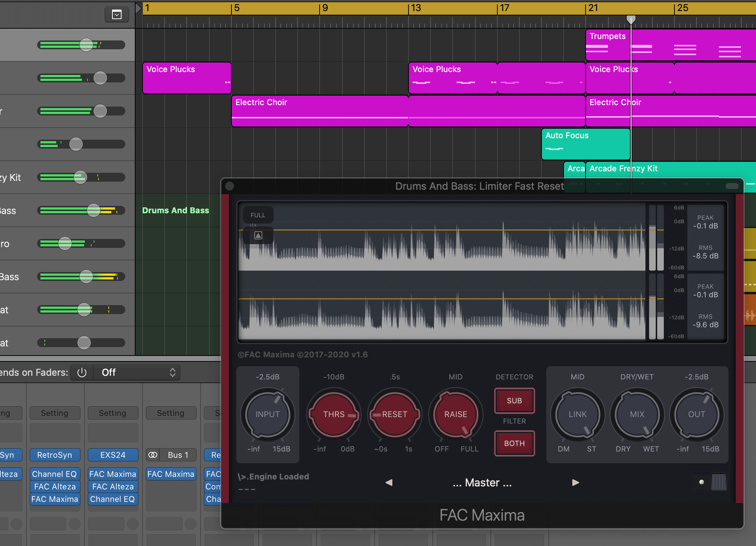Open FAC Alteza plugin under RetroSyn
The height and width of the screenshot is (546, 756).
click(55, 486)
